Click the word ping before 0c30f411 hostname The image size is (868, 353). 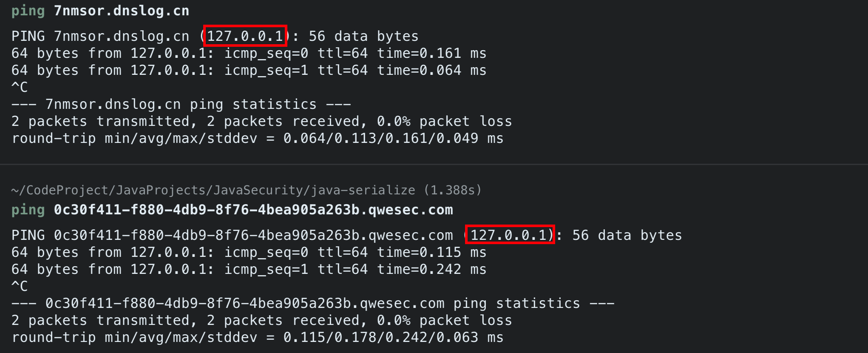(x=28, y=210)
